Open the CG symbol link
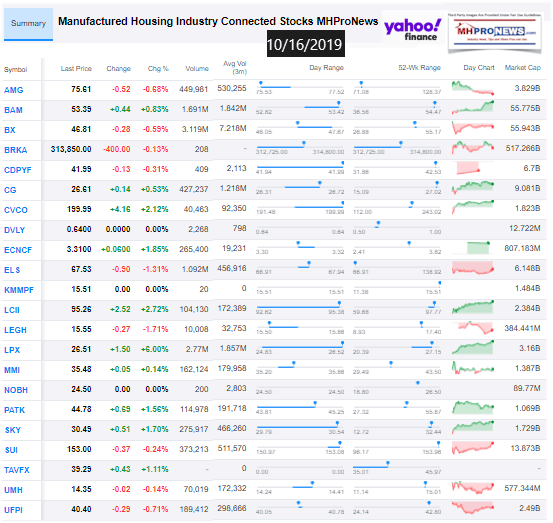This screenshot has height=523, width=553. click(x=10, y=190)
